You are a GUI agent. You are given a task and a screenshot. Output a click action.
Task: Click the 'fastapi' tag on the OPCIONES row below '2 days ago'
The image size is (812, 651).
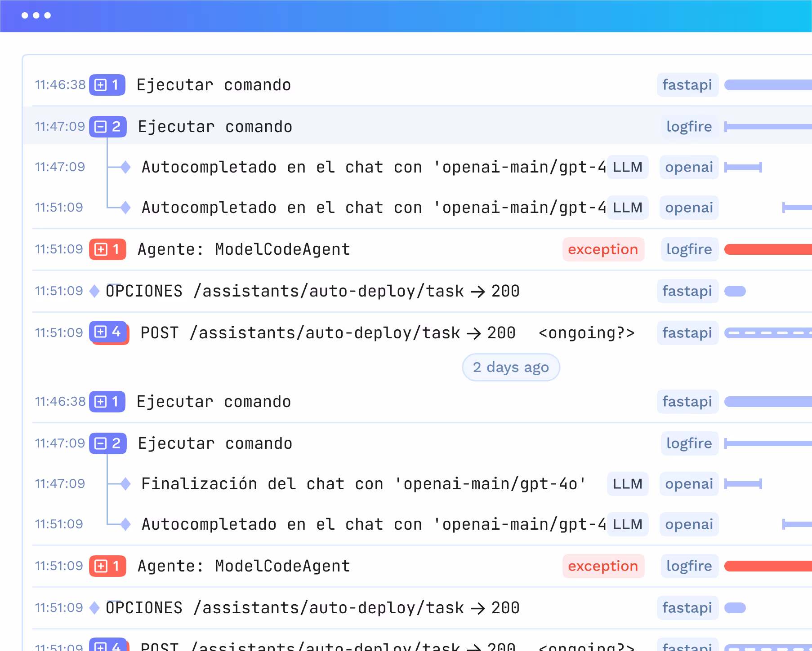[687, 608]
